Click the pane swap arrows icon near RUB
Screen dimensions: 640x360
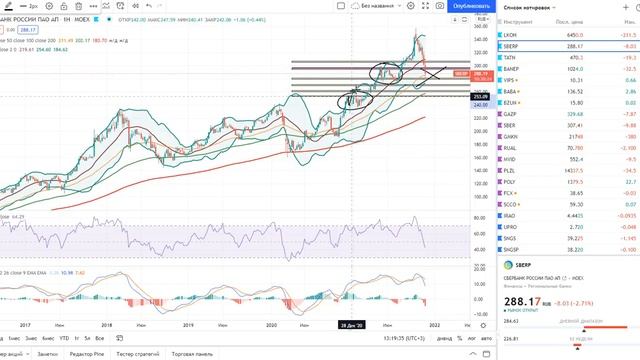(x=464, y=20)
